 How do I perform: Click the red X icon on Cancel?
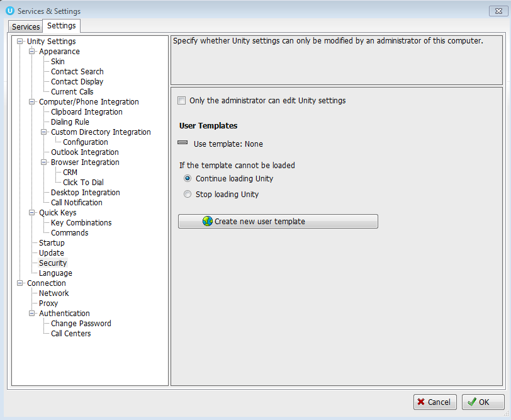point(420,402)
